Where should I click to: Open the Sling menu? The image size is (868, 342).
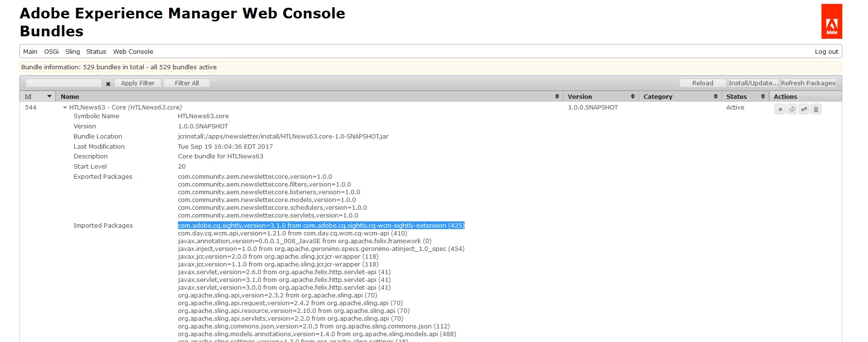[73, 51]
